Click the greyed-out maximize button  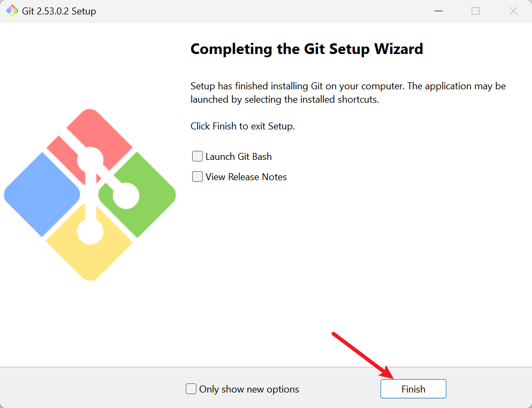pyautogui.click(x=475, y=11)
